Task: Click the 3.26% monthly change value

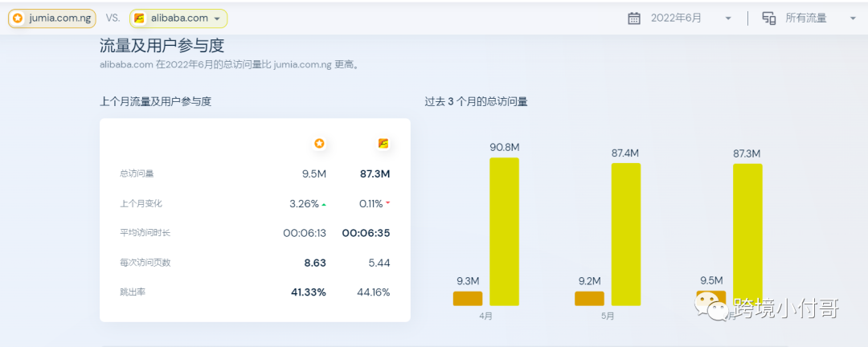Action: click(x=304, y=204)
